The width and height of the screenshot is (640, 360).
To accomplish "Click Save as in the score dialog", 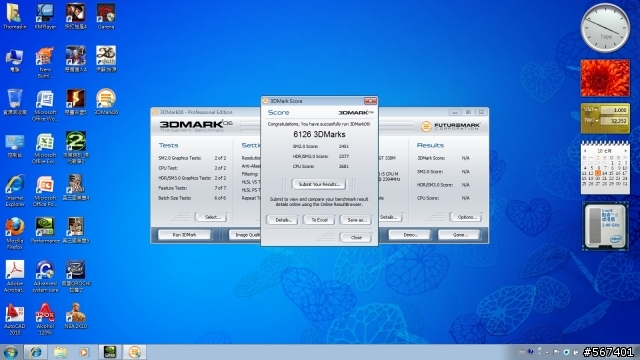I will [356, 220].
